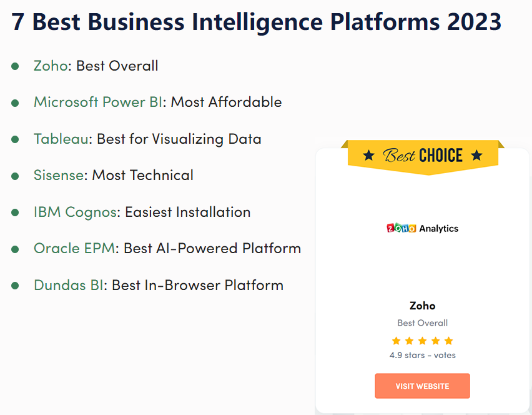This screenshot has height=415, width=532.
Task: Click the 4.9 stars votes rating text
Action: [x=422, y=354]
